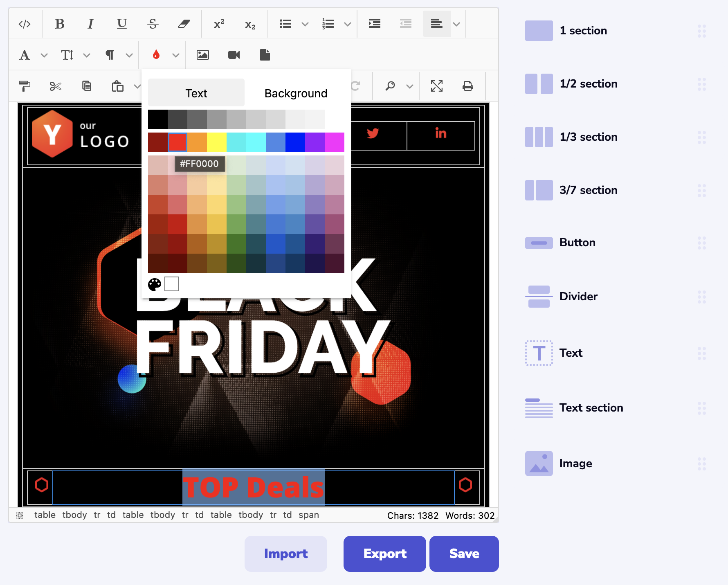Toggle subscript formatting

point(250,24)
